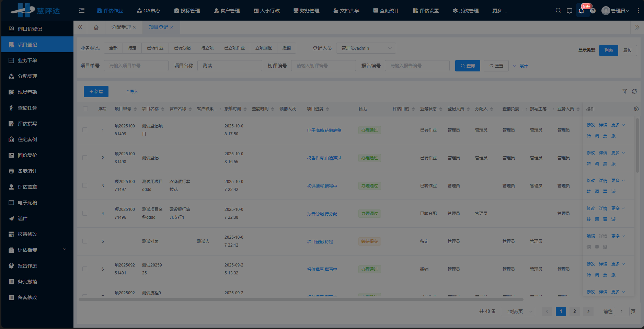Open column settings gear in the table header

(636, 109)
